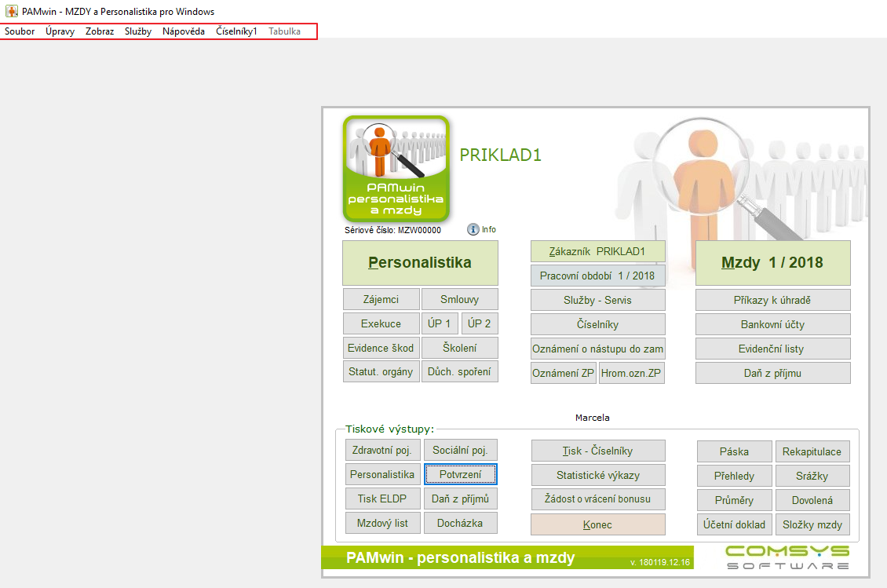Open the Mzdy 1 / 2018 module
Screen dimensions: 887x588
772,262
